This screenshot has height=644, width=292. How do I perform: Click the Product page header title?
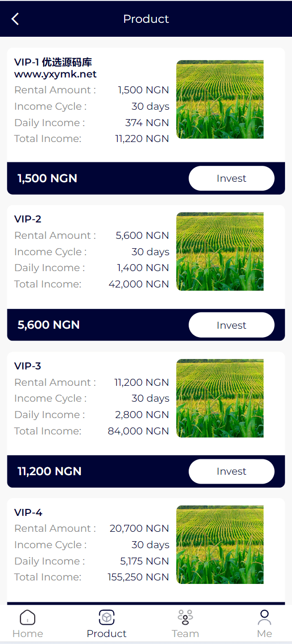(x=146, y=19)
